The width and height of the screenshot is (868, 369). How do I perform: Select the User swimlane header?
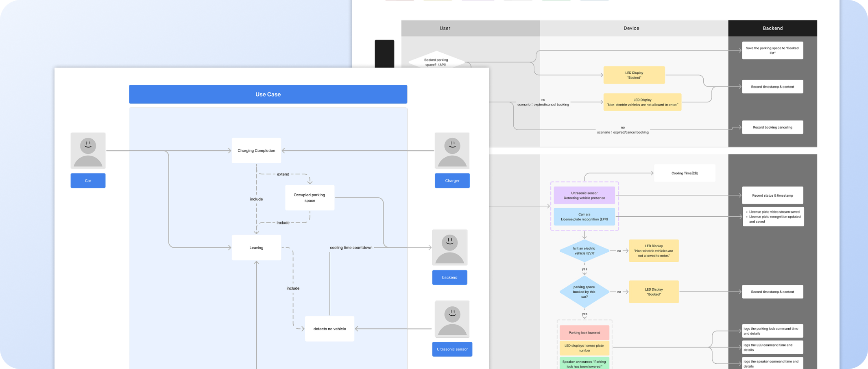click(471, 28)
